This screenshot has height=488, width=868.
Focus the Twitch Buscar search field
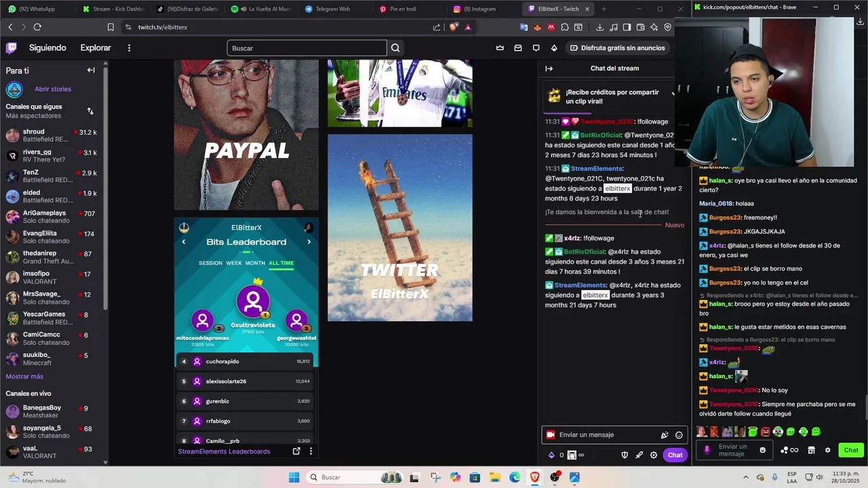point(307,48)
